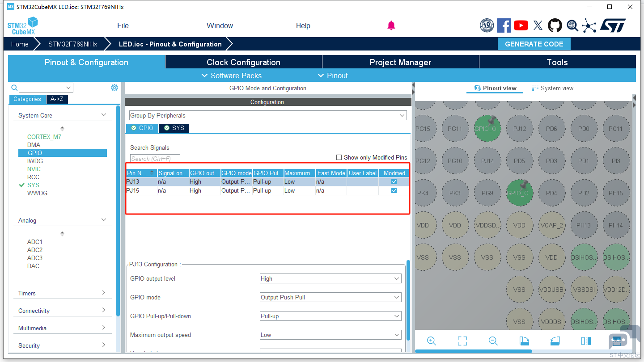The image size is (644, 362).
Task: Switch to the Clock Configuration tab
Action: [x=244, y=62]
